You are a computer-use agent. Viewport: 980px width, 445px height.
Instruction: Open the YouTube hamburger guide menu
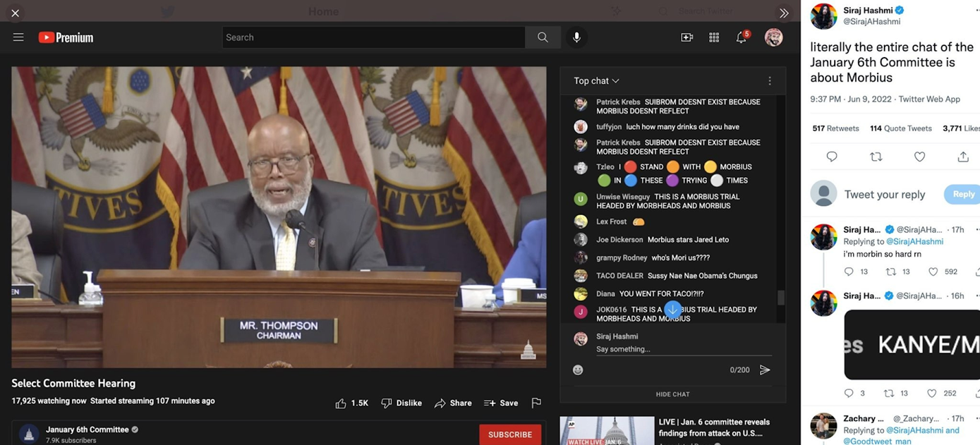tap(18, 37)
